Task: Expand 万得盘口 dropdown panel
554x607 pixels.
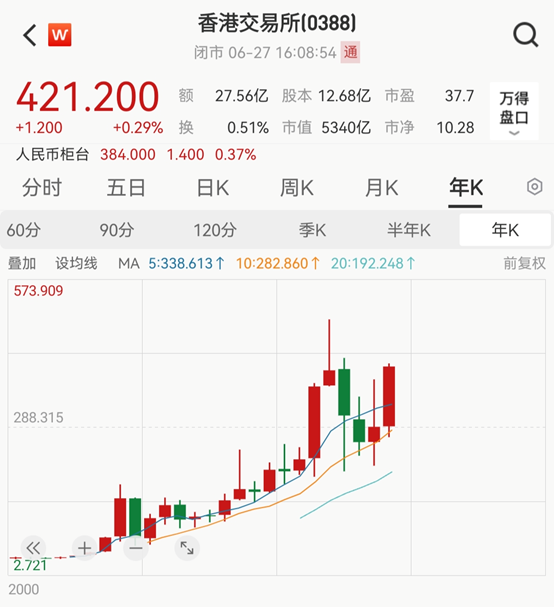Action: point(514,111)
